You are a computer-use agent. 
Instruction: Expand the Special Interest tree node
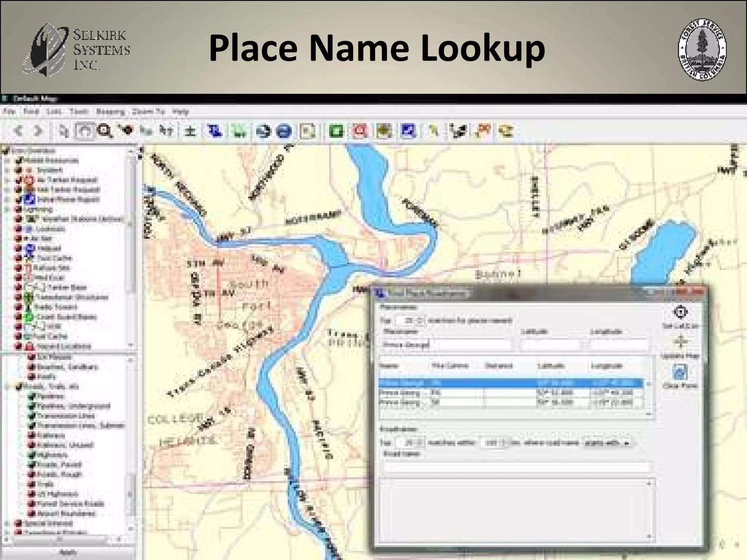6,524
